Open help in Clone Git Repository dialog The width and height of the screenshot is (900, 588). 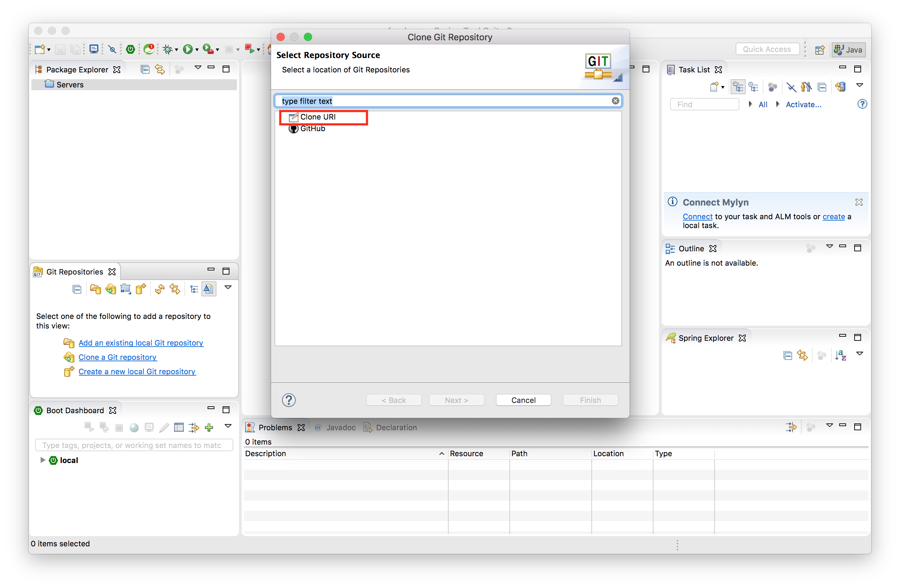point(289,400)
